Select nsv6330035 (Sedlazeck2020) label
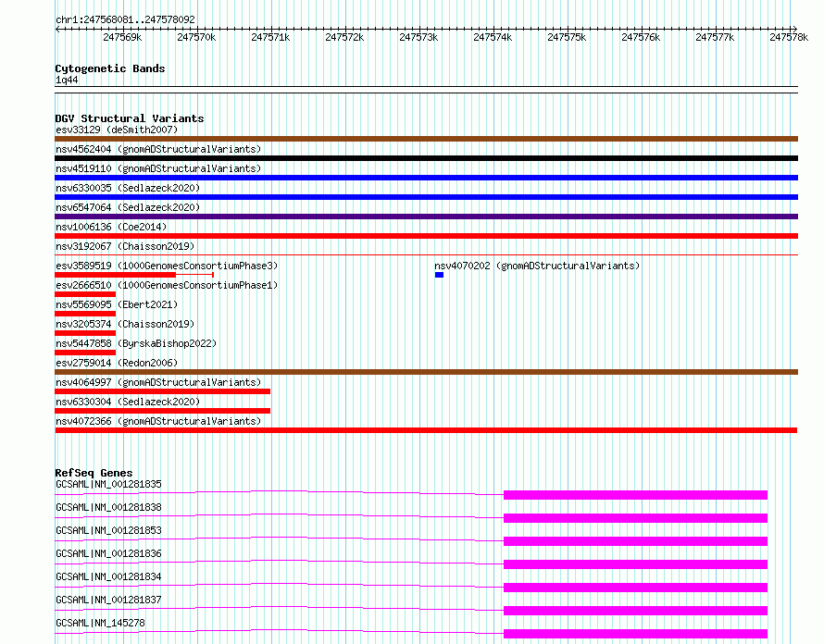 (128, 188)
